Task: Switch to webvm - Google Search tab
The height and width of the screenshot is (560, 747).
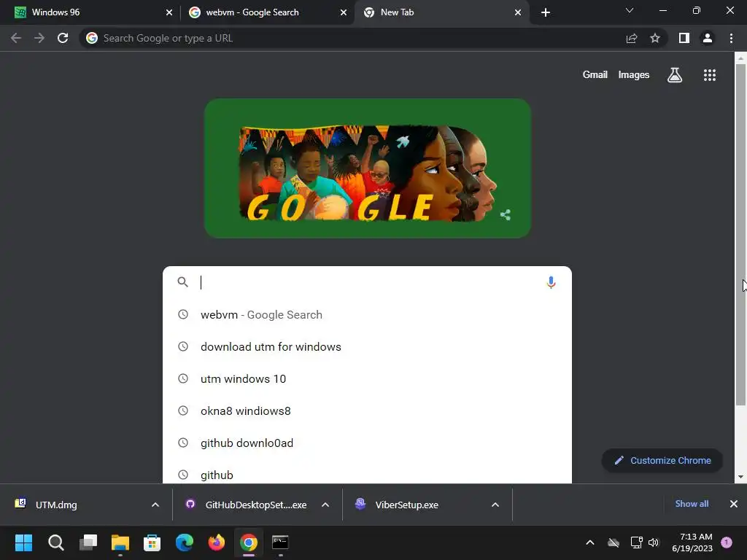Action: (x=267, y=12)
